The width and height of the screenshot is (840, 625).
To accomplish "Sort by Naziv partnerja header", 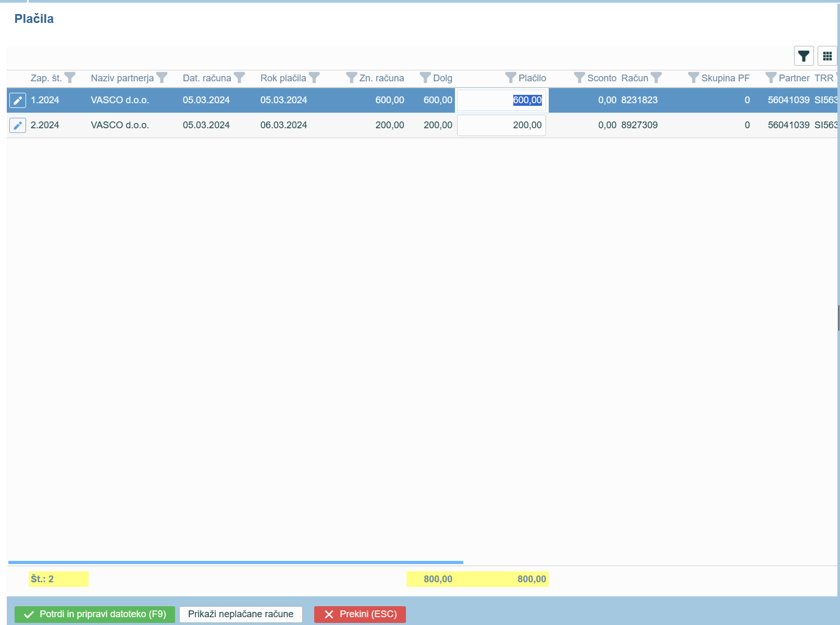I will pos(122,78).
